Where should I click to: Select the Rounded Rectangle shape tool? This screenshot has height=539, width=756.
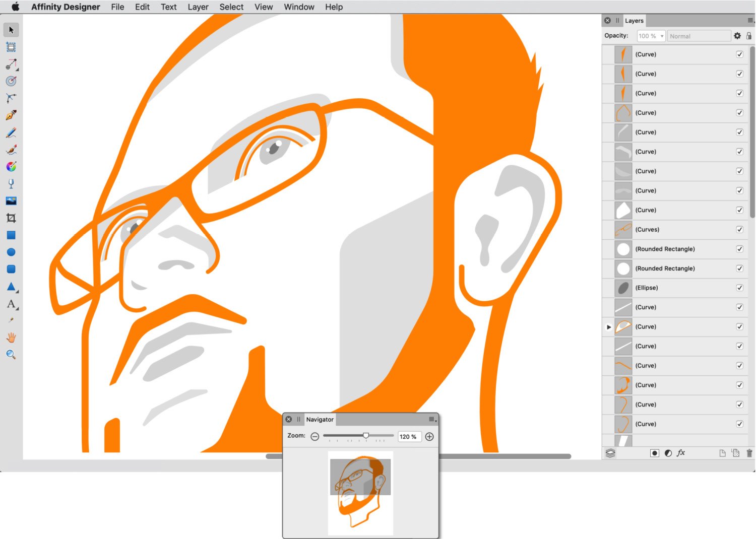pos(11,269)
